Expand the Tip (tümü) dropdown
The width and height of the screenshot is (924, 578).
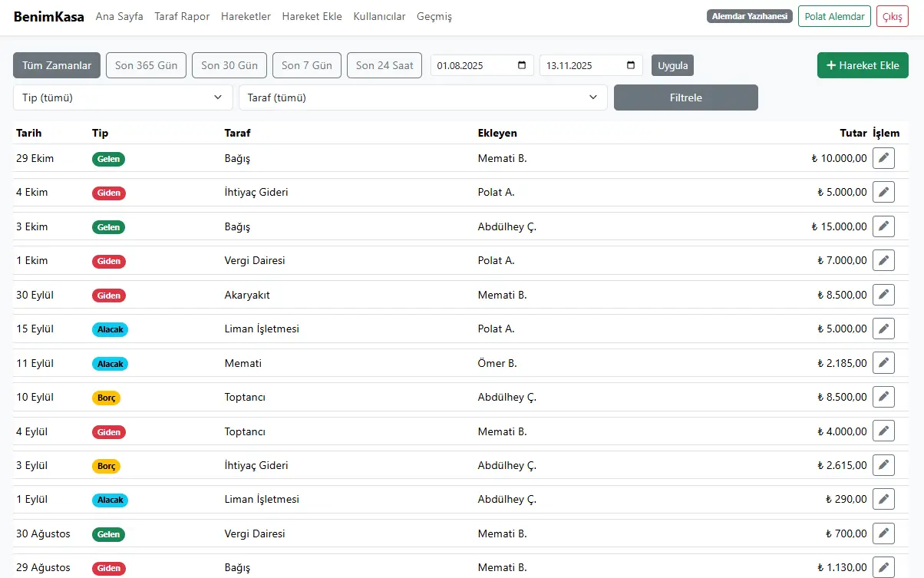click(x=123, y=97)
